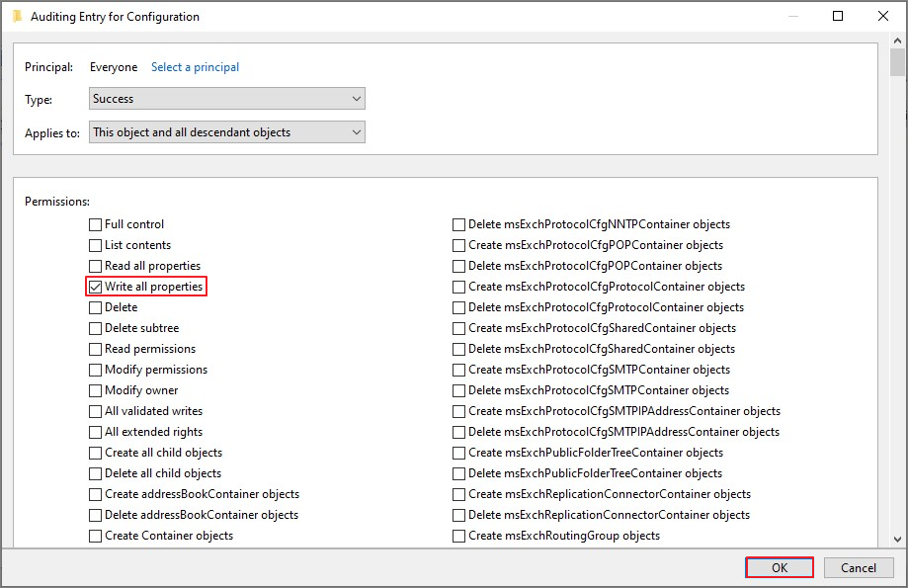908x588 pixels.
Task: Enable Create msExchProtocolCfgSharedContainer objects
Action: [x=459, y=328]
